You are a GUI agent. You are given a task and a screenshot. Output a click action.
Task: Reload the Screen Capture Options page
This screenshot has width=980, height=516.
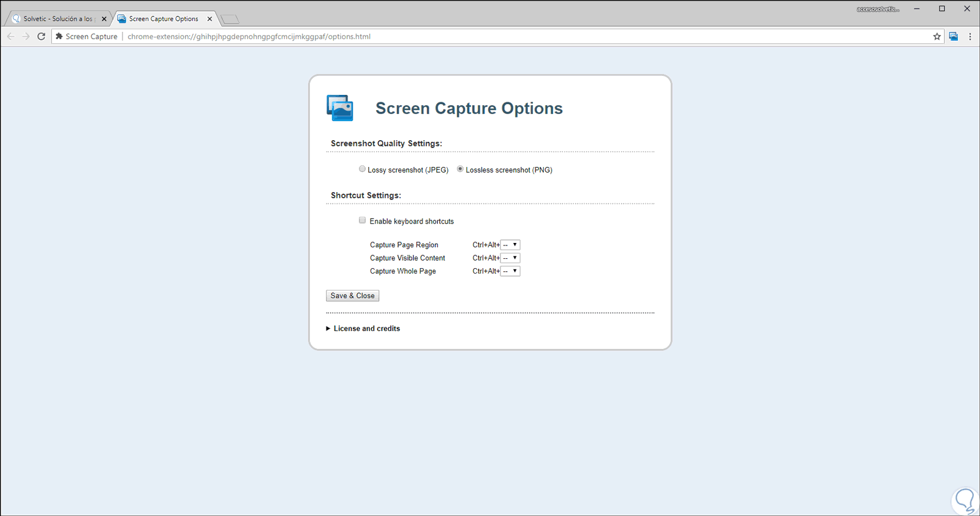[x=41, y=37]
